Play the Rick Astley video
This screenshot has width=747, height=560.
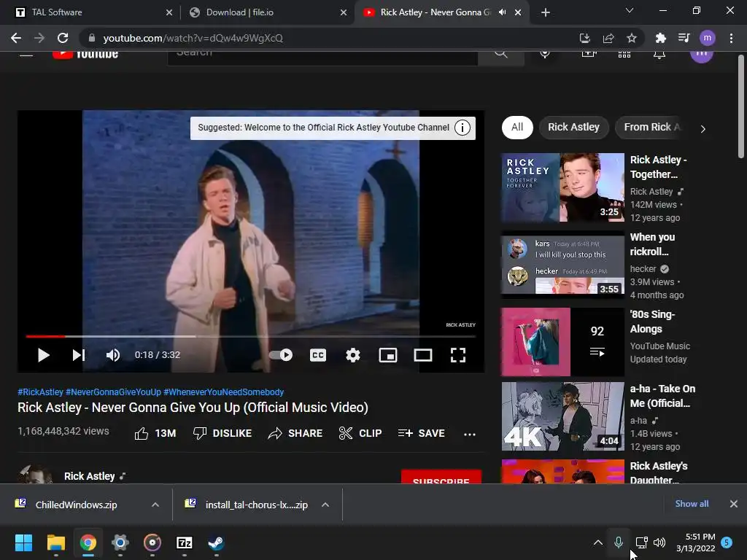(x=43, y=355)
